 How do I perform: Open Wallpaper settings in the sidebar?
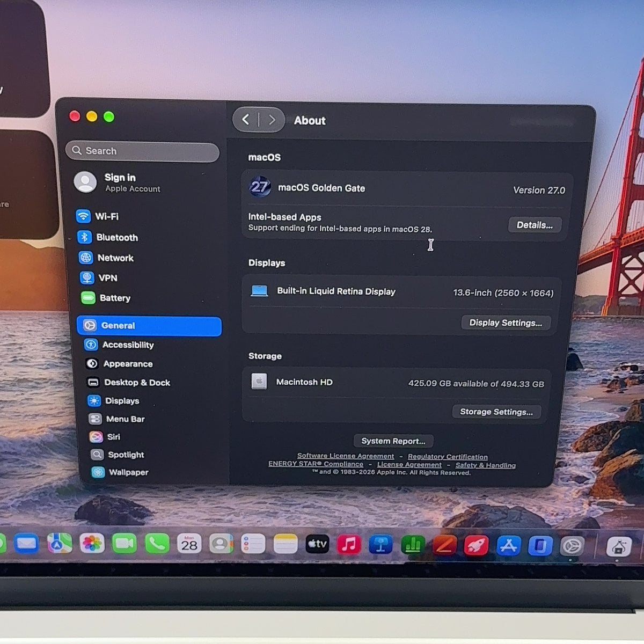point(120,472)
